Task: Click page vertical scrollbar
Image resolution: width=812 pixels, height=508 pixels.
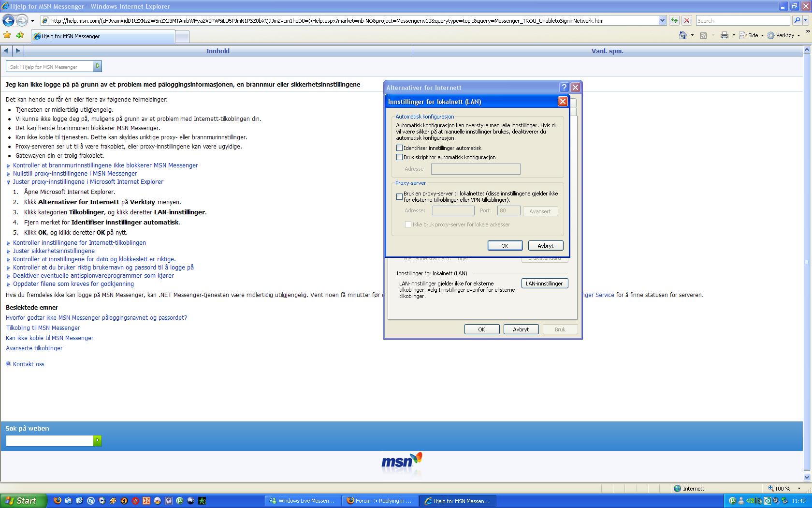Action: coord(807,263)
